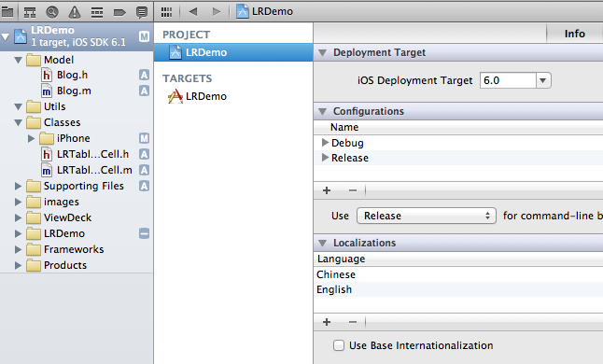Show the Symbol navigator

(30, 12)
